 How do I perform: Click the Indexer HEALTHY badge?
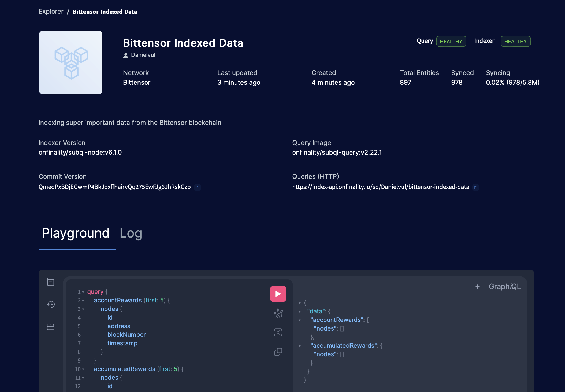[515, 41]
